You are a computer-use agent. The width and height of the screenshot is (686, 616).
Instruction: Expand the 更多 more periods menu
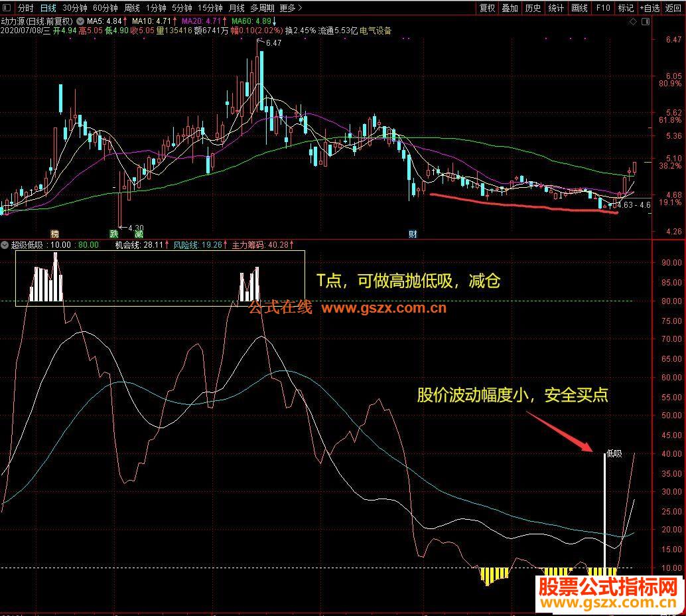coord(291,8)
